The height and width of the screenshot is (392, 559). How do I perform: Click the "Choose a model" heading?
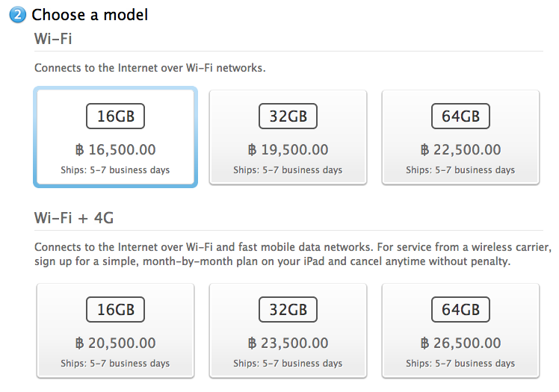90,14
